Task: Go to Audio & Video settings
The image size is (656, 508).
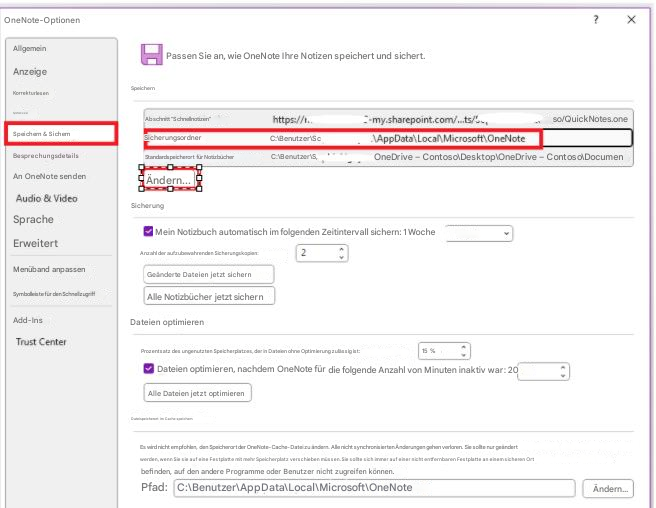Action: (x=46, y=198)
